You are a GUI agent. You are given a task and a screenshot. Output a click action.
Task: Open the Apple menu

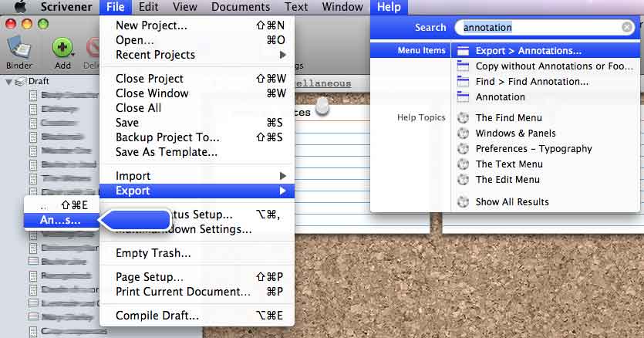20,7
